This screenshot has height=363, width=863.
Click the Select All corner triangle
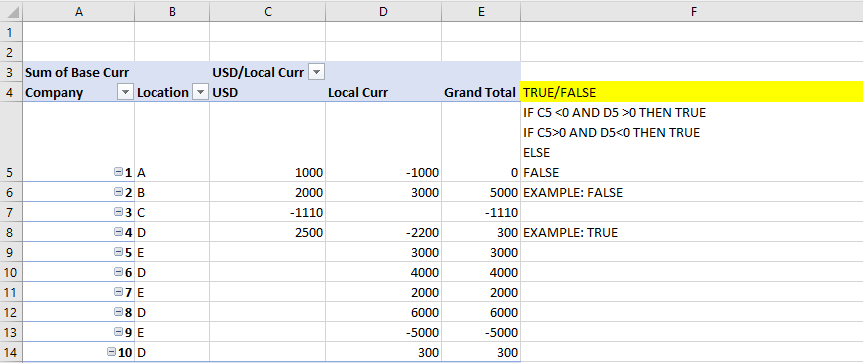(x=11, y=11)
